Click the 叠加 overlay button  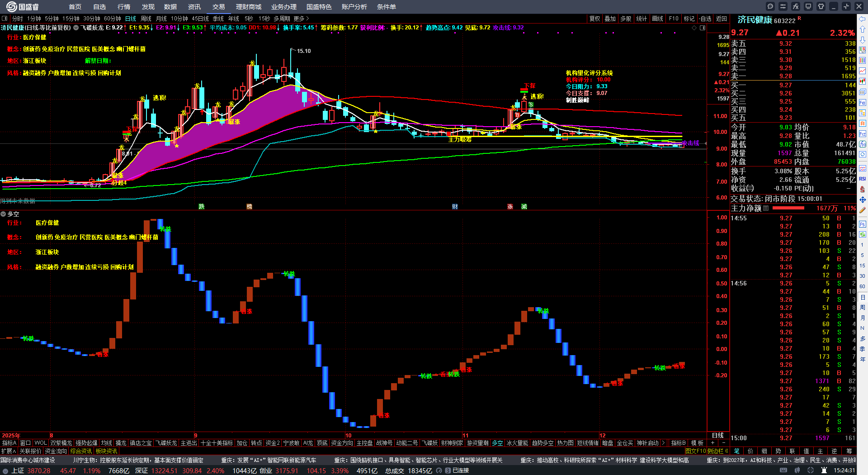point(610,19)
